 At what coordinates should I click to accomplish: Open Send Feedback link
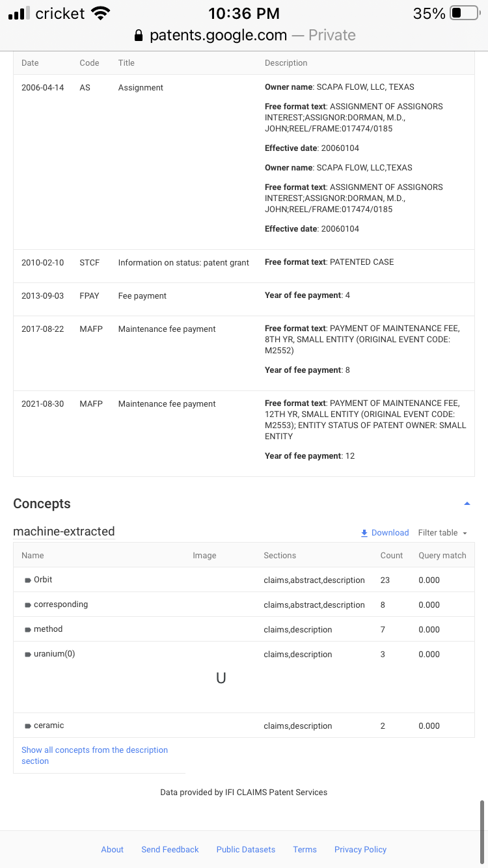pos(170,849)
